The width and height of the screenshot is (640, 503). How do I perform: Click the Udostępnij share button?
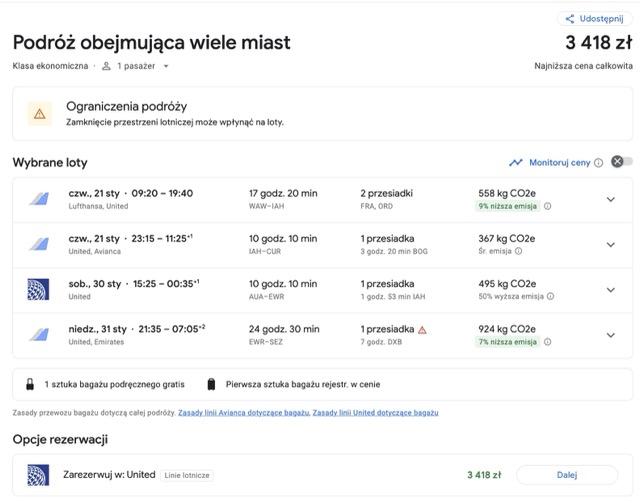pos(595,19)
